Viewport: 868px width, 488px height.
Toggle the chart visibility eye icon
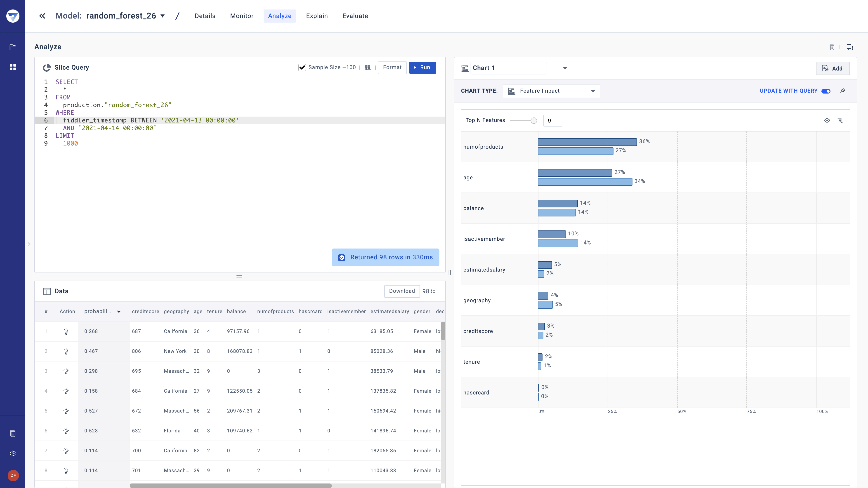827,120
